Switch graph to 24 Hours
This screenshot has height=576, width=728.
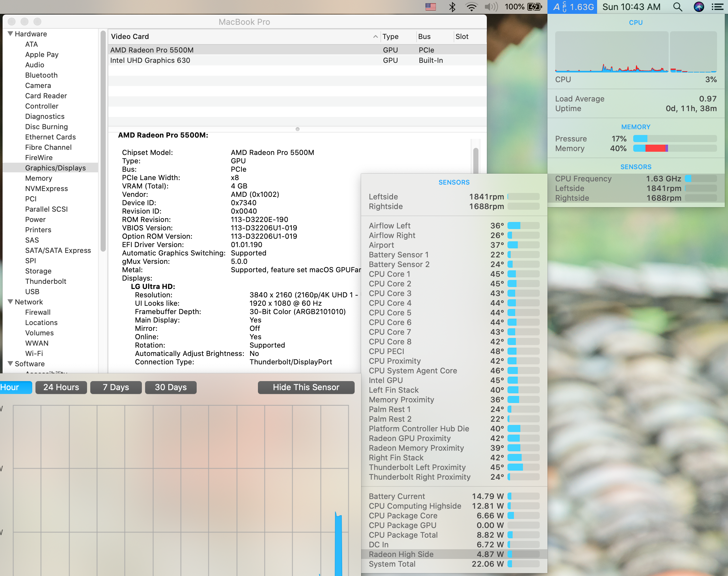pyautogui.click(x=61, y=387)
